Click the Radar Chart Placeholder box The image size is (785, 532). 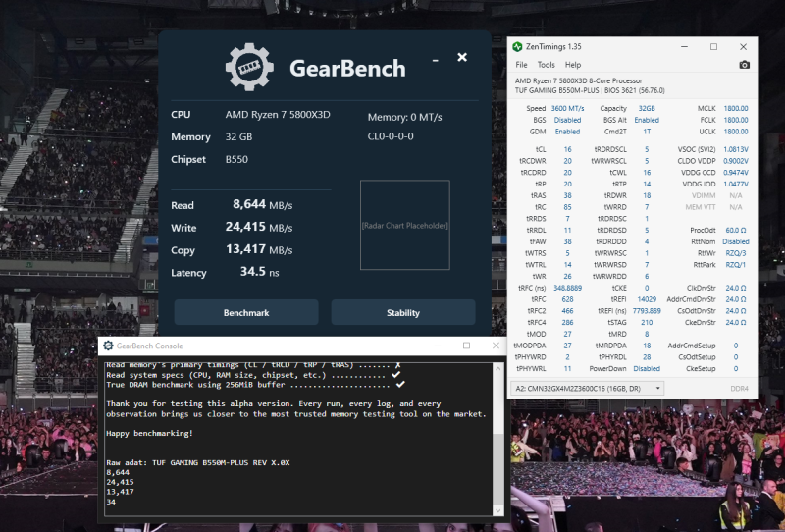(x=405, y=225)
